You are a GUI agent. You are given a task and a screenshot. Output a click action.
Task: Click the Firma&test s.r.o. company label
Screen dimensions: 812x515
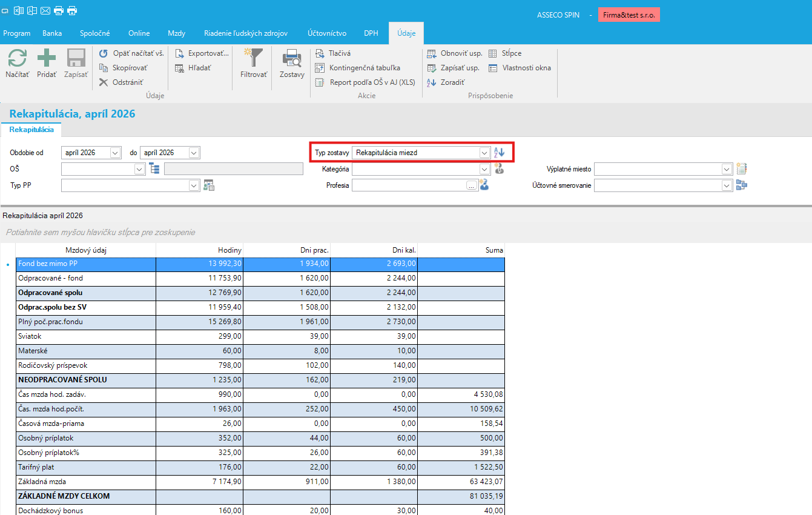pyautogui.click(x=629, y=15)
